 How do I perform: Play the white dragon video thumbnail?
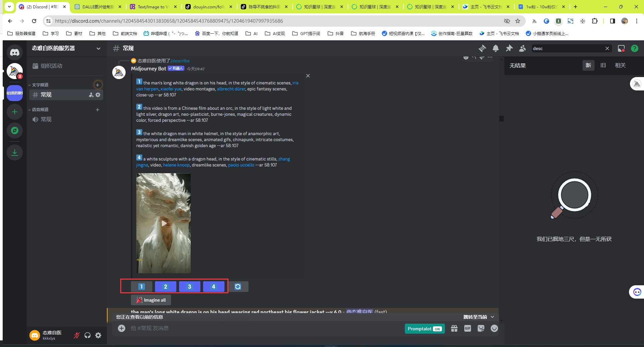coord(164,223)
